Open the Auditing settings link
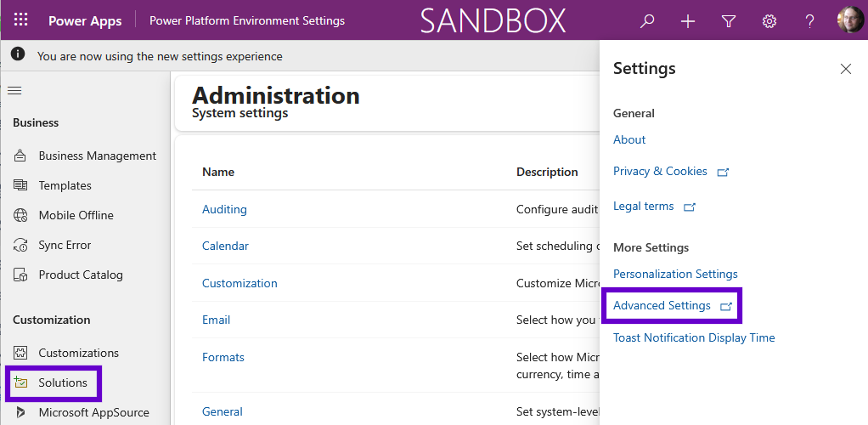868x425 pixels. [224, 209]
